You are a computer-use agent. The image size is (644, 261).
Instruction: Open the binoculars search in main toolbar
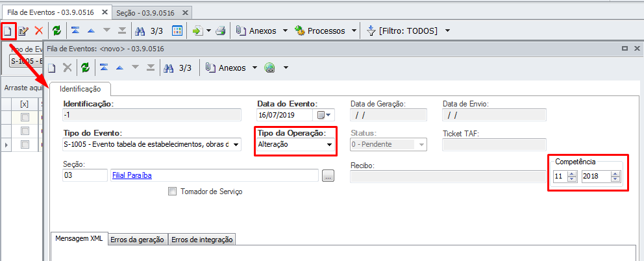(x=140, y=31)
